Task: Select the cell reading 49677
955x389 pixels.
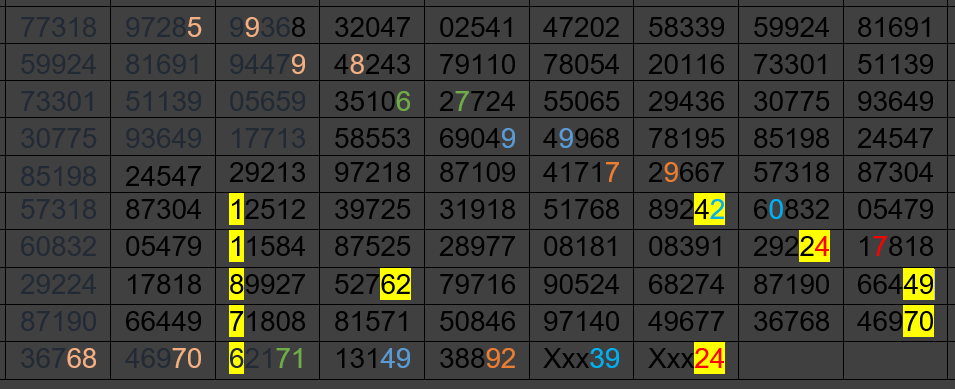Action: pos(686,323)
